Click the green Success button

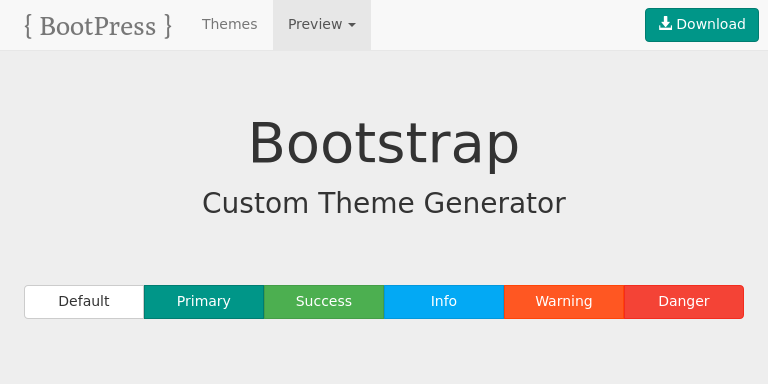click(x=324, y=302)
